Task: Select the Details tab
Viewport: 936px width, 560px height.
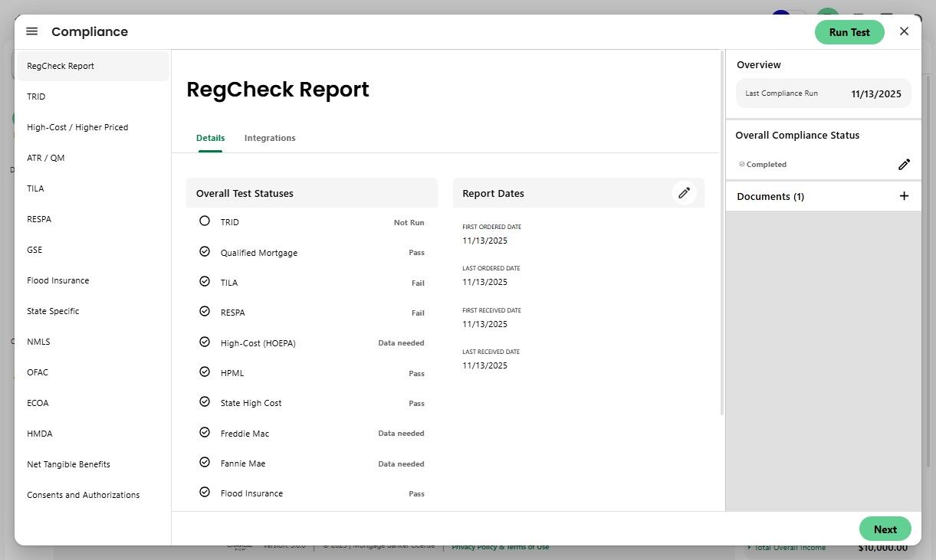Action: tap(211, 138)
